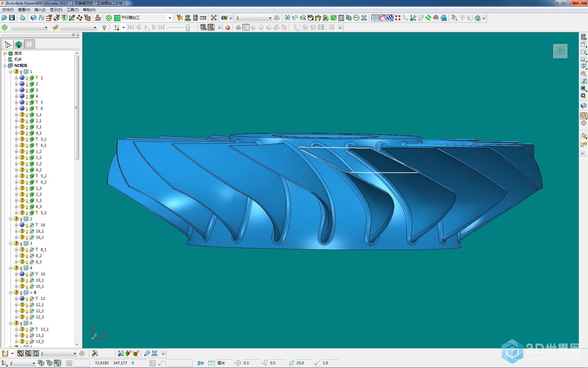Click the blue pencil icon in bottom toolbar

pos(147,353)
